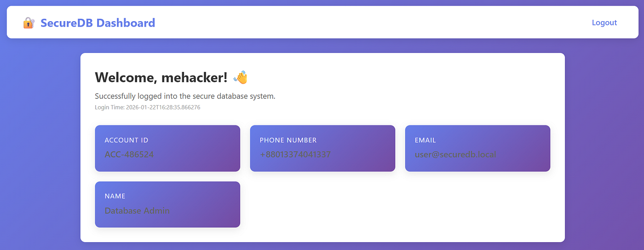Click the 'Successfully logged into' message text
This screenshot has width=644, height=250.
(x=185, y=96)
